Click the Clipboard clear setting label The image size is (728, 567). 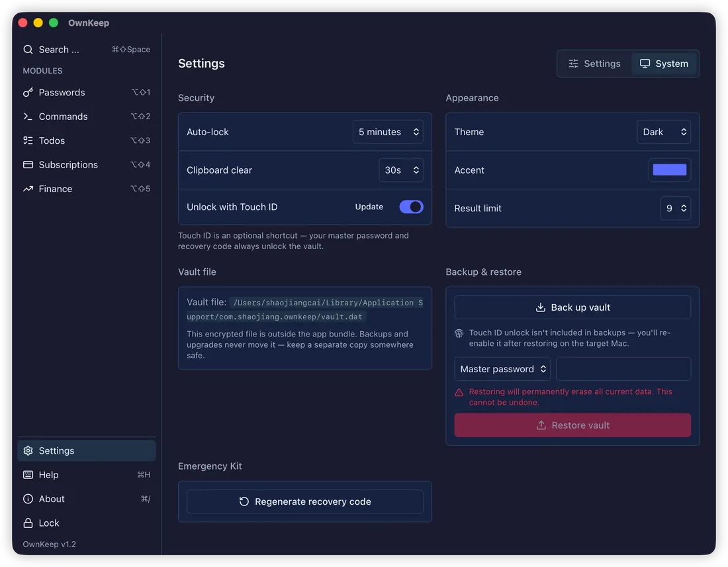(219, 170)
